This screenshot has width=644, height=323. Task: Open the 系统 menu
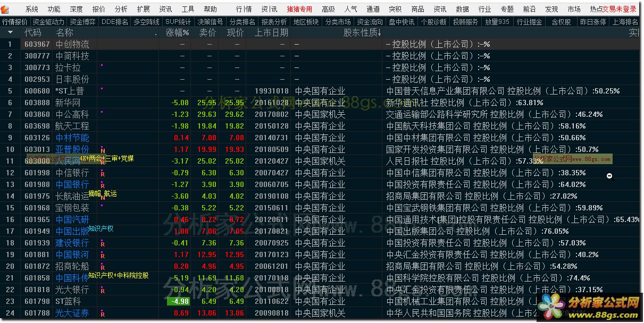32,9
